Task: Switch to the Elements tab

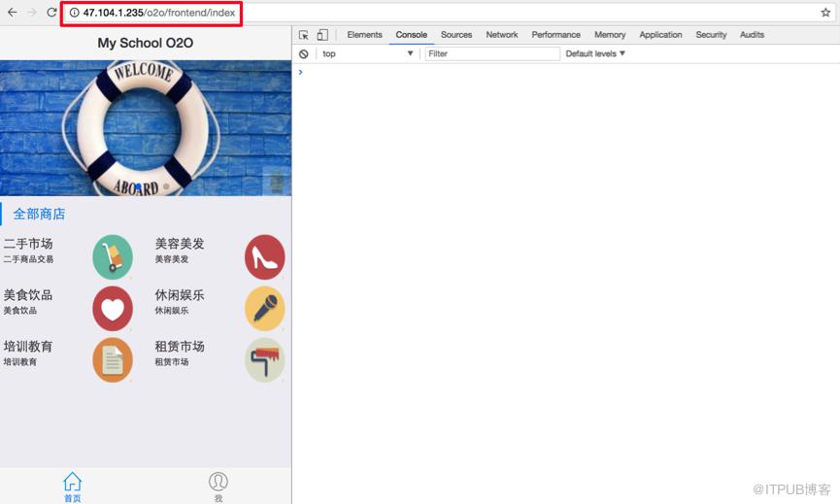Action: pyautogui.click(x=364, y=35)
